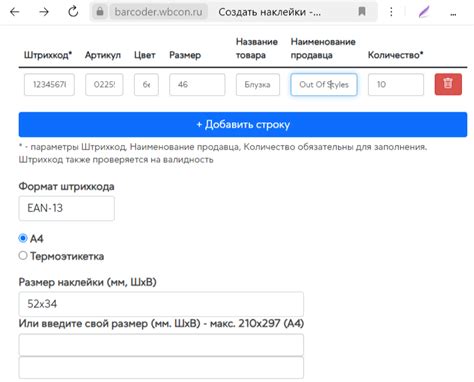Open the three-dot vertical menu
Image resolution: width=474 pixels, height=382 pixels.
[x=391, y=12]
